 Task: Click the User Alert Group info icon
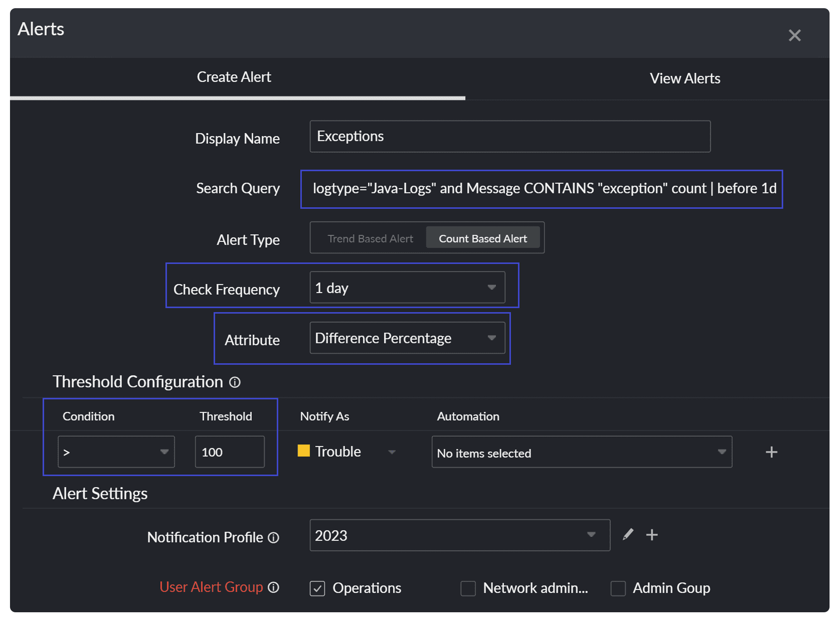pos(273,588)
